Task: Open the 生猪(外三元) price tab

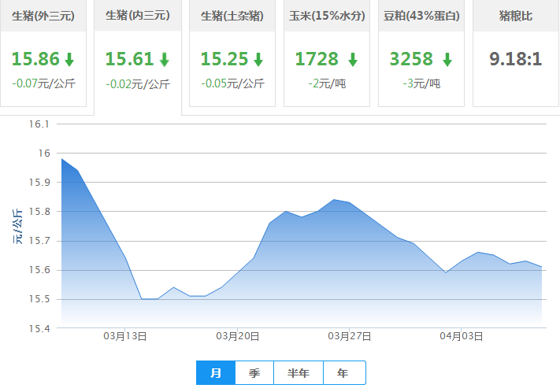Action: click(x=43, y=16)
